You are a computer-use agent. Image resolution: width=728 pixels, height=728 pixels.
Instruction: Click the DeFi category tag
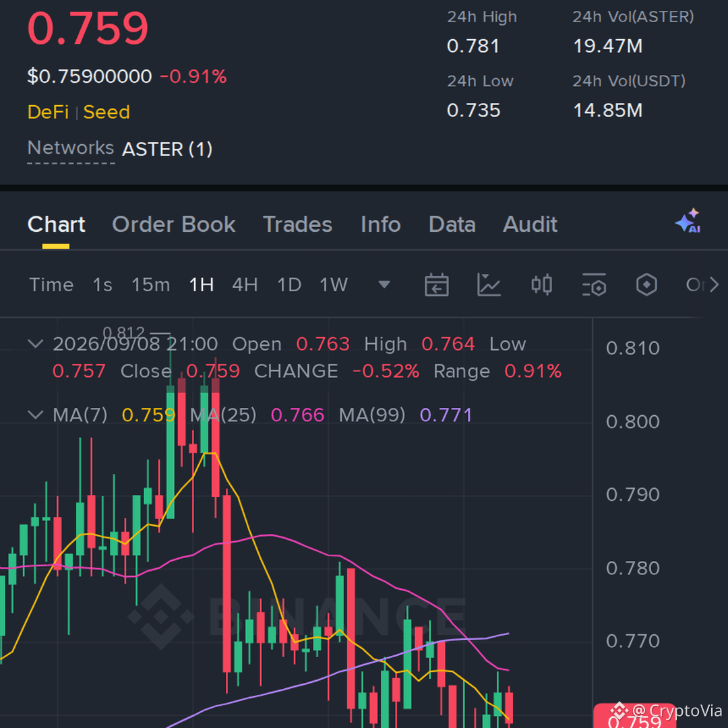pos(48,112)
